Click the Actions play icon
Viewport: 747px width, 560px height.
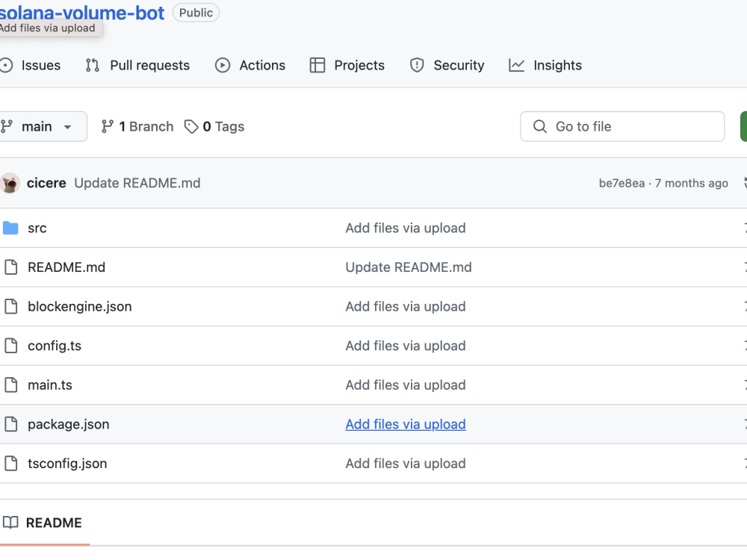coord(223,65)
